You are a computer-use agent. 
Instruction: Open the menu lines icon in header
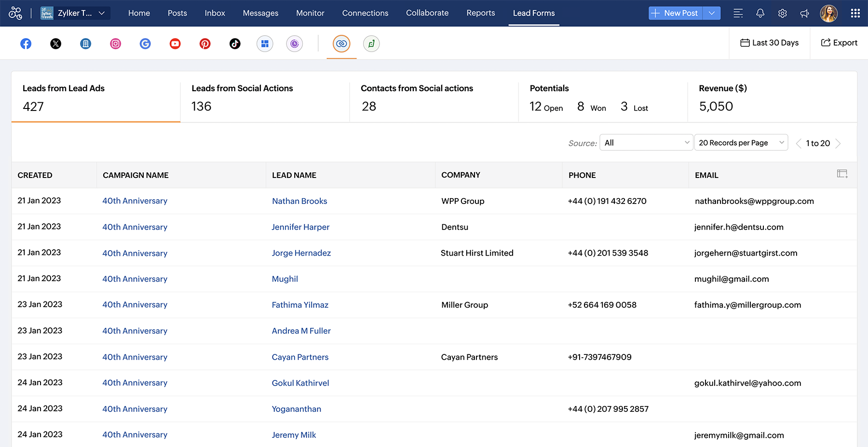coord(738,14)
